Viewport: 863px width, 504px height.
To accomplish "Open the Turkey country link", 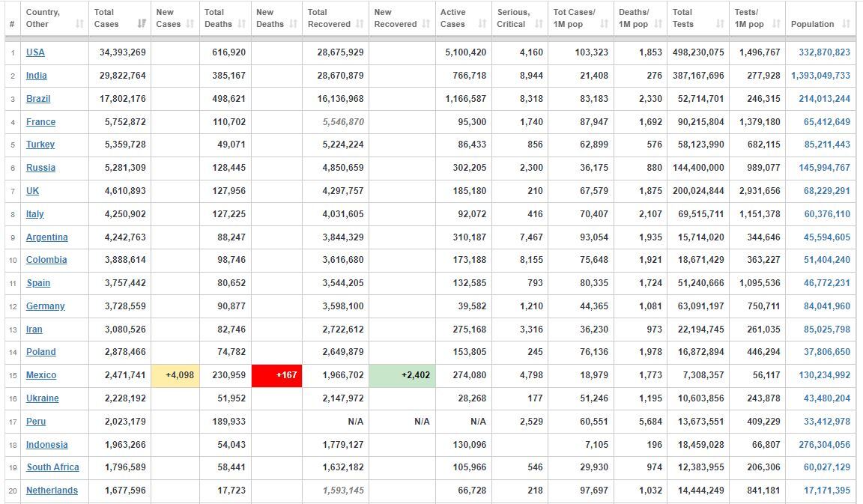I will pos(40,144).
